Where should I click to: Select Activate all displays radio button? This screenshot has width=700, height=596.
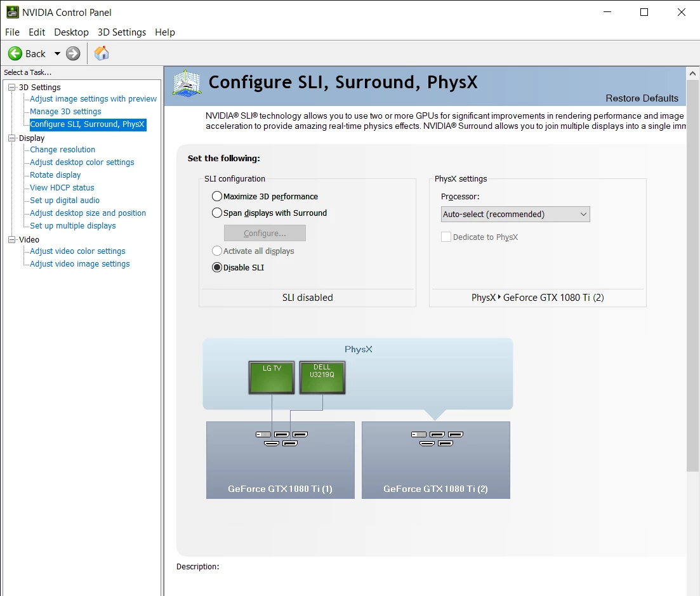pyautogui.click(x=217, y=251)
